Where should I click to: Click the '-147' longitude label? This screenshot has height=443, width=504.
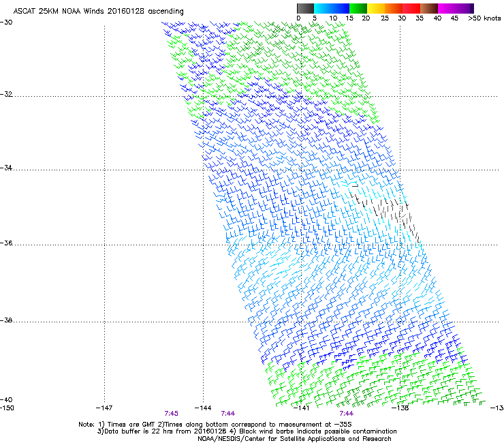pos(104,408)
